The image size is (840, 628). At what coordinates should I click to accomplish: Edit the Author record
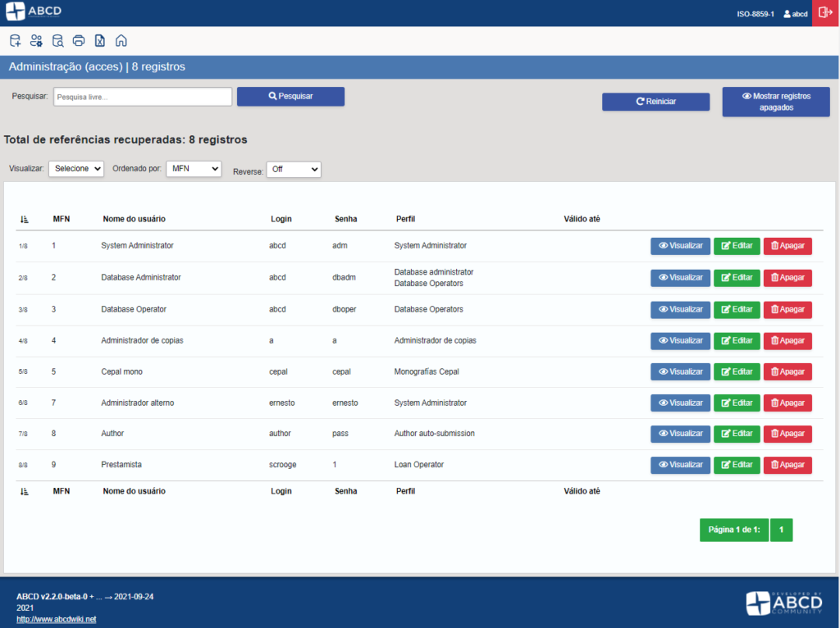pos(737,434)
